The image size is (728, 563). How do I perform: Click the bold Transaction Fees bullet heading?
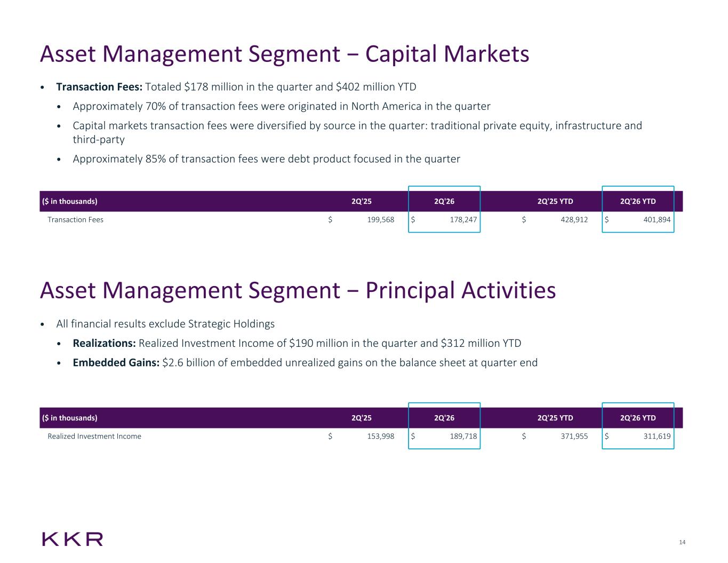tap(99, 87)
